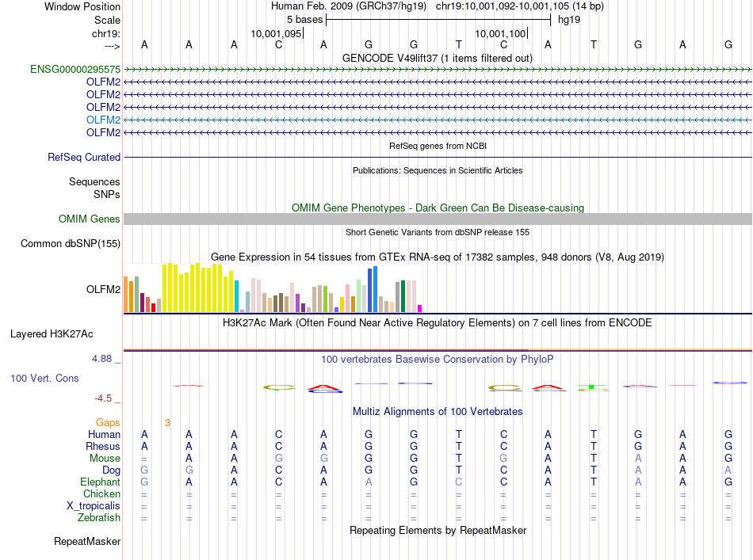Viewport: 753px width, 560px height.
Task: Click the ---> base direction arrow label
Action: pos(112,46)
